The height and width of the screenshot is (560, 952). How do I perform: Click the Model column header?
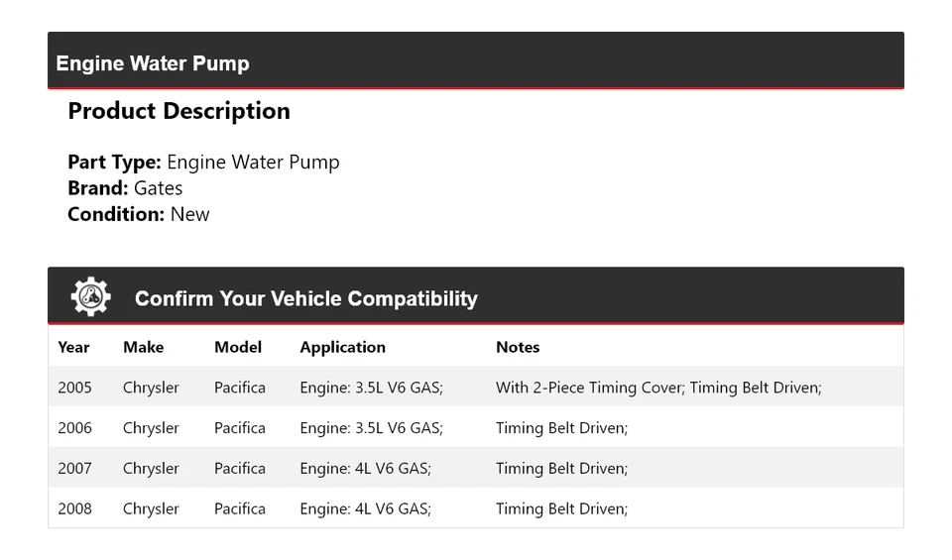[238, 347]
